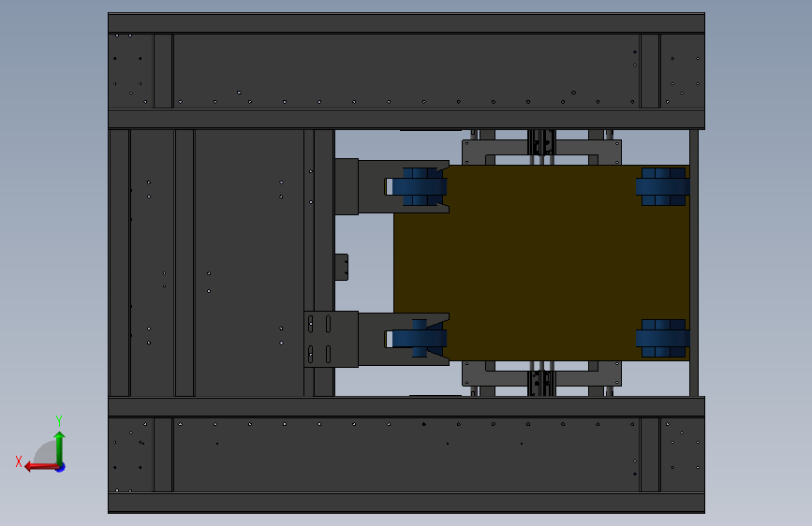Select the upper-left blue wheel
812x526 pixels.
(420, 186)
